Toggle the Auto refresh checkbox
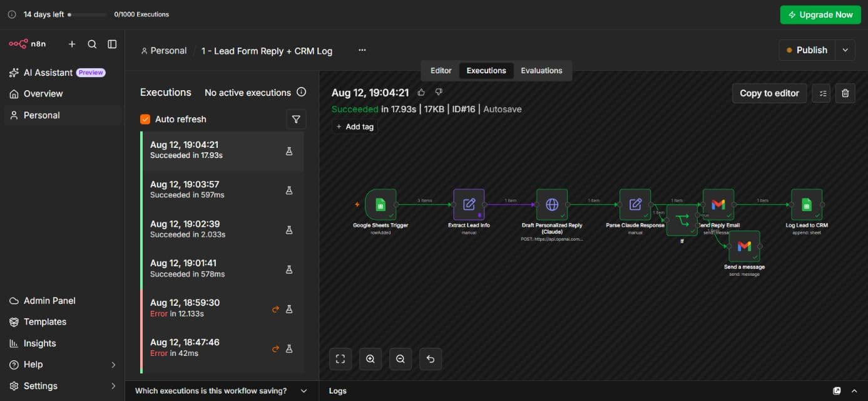 pyautogui.click(x=145, y=119)
